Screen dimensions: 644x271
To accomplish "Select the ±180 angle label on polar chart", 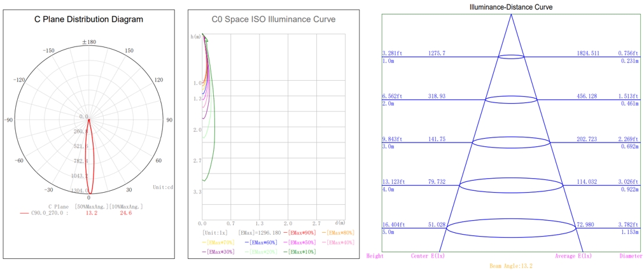I will point(89,42).
